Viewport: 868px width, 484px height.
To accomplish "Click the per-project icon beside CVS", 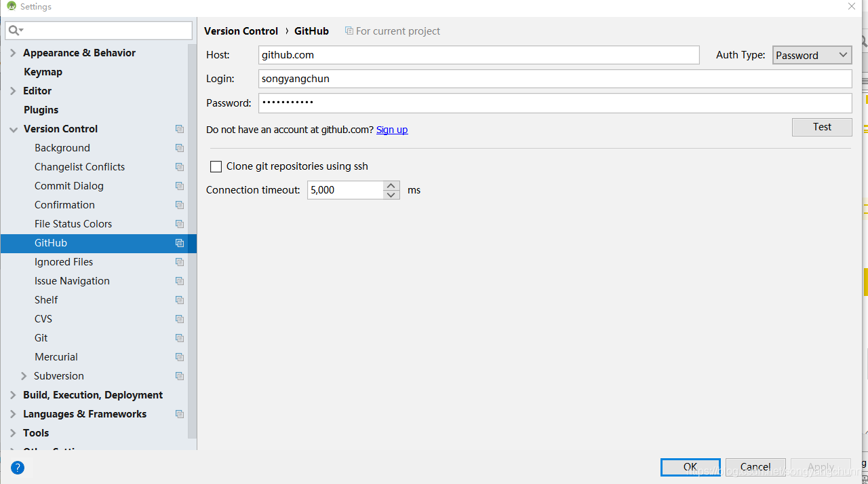I will tap(180, 319).
